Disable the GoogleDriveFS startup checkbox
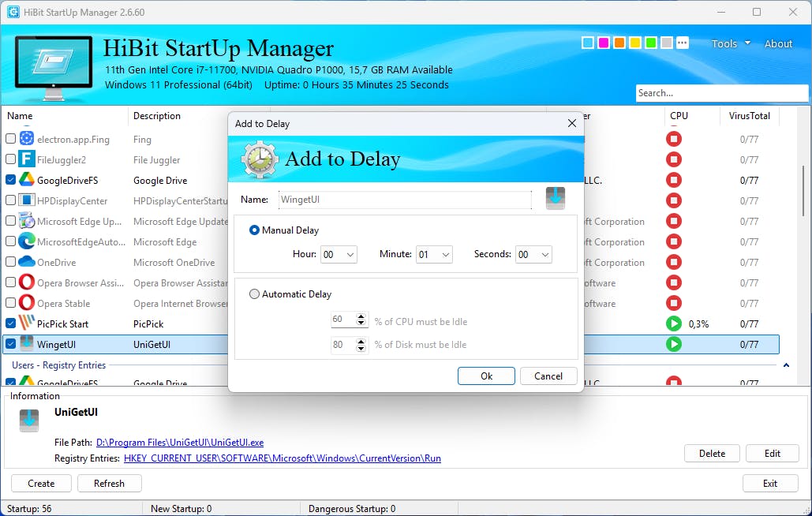812x516 pixels. click(10, 180)
